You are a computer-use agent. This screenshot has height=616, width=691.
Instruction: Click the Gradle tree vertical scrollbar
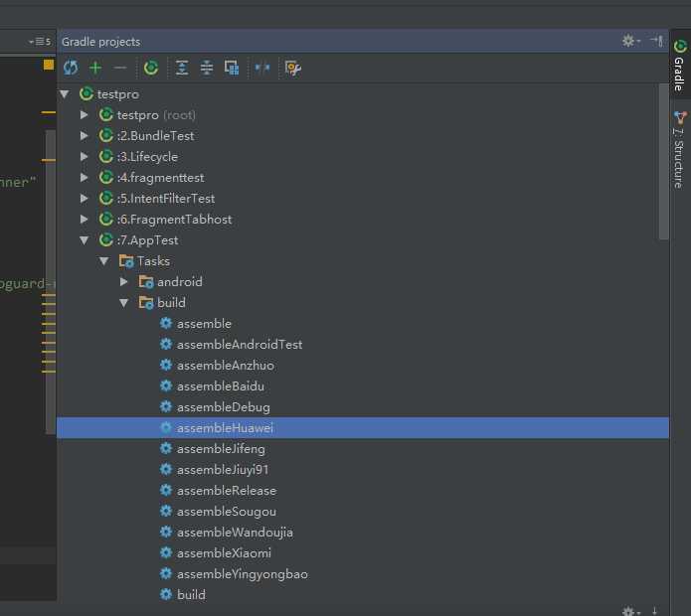click(663, 162)
